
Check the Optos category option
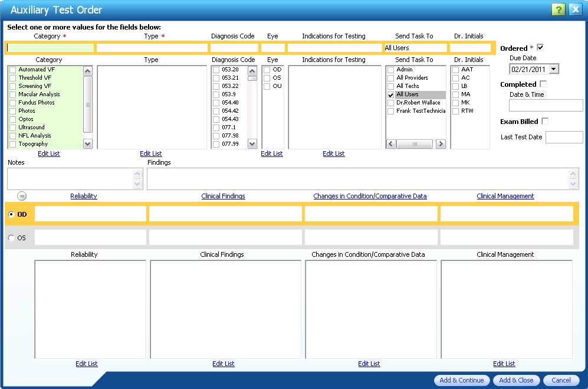point(13,119)
